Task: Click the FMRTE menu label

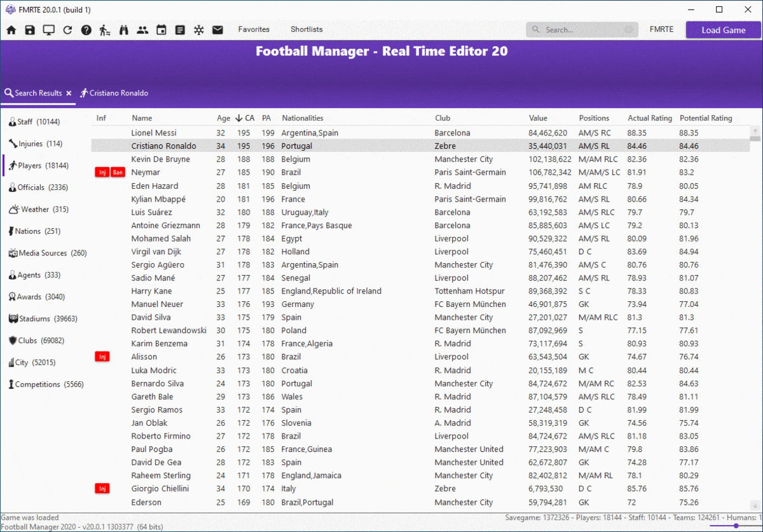Action: point(661,30)
